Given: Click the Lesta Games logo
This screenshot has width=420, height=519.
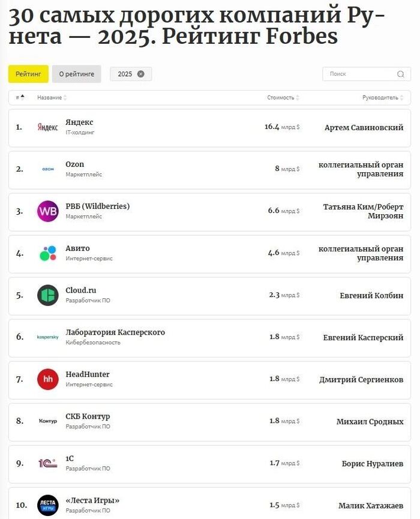Looking at the screenshot, I should (x=48, y=505).
